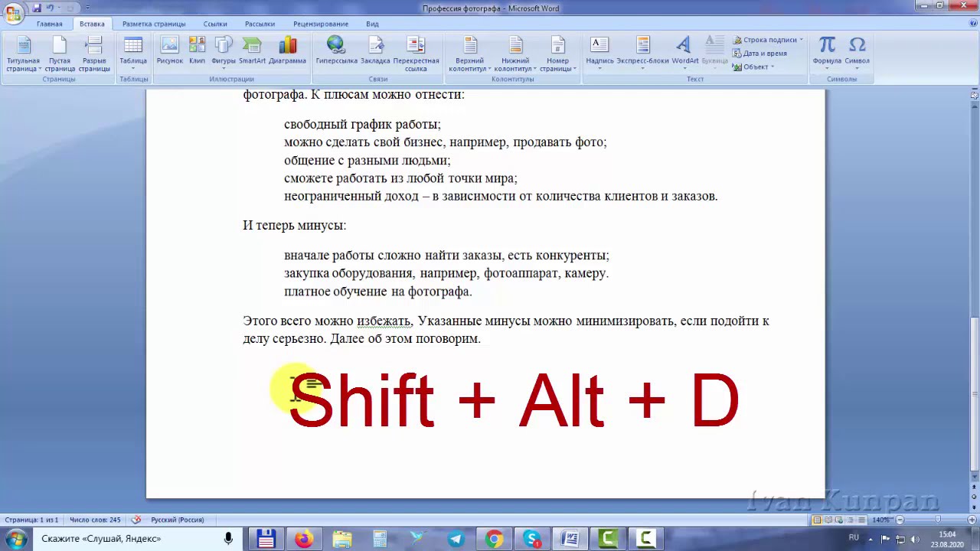Change language via 'Русский (Россия)' status
This screenshot has height=551, width=980.
(x=178, y=520)
